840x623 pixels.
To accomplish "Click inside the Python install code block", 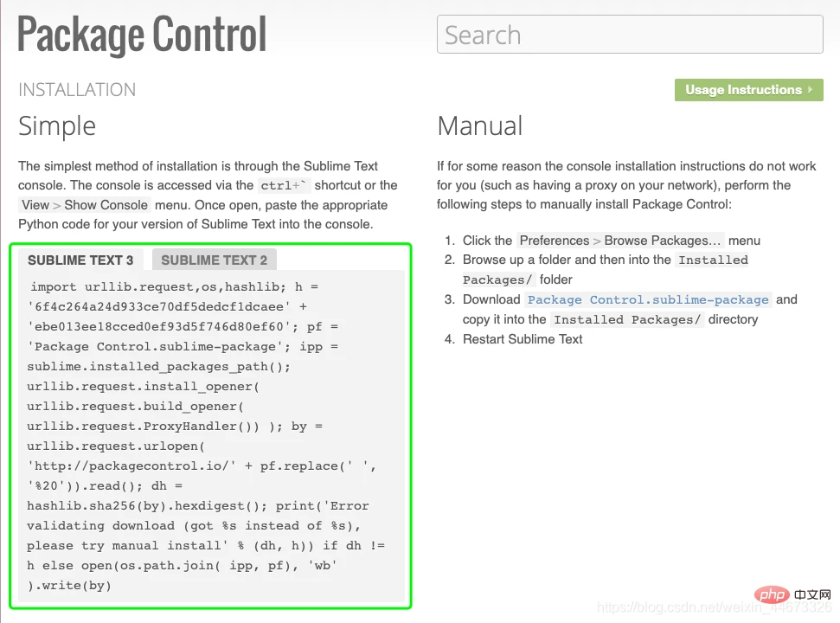I will pos(212,436).
